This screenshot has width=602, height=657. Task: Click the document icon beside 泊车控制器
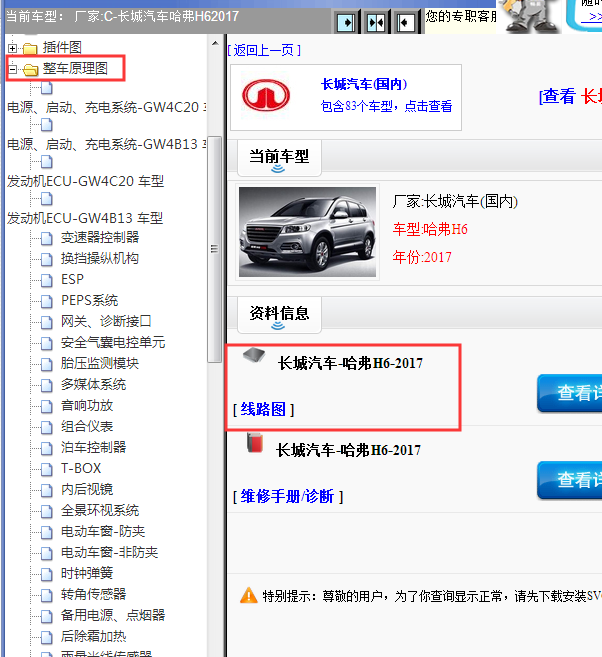[47, 448]
